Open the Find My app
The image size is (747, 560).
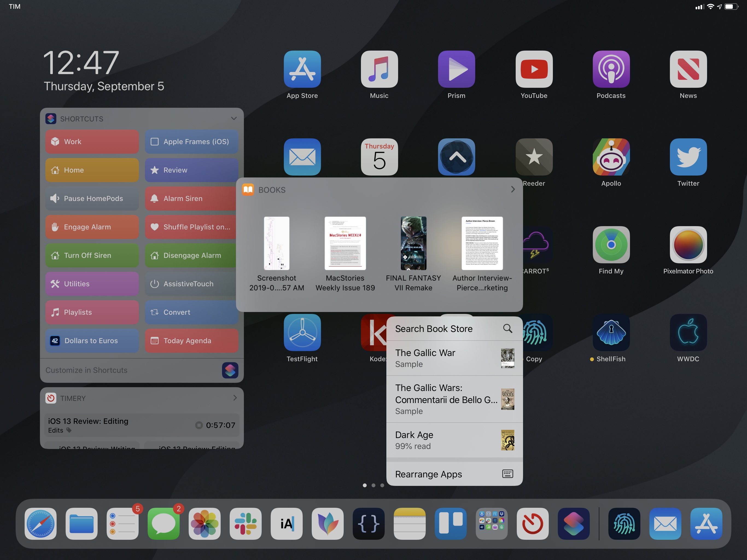tap(611, 244)
